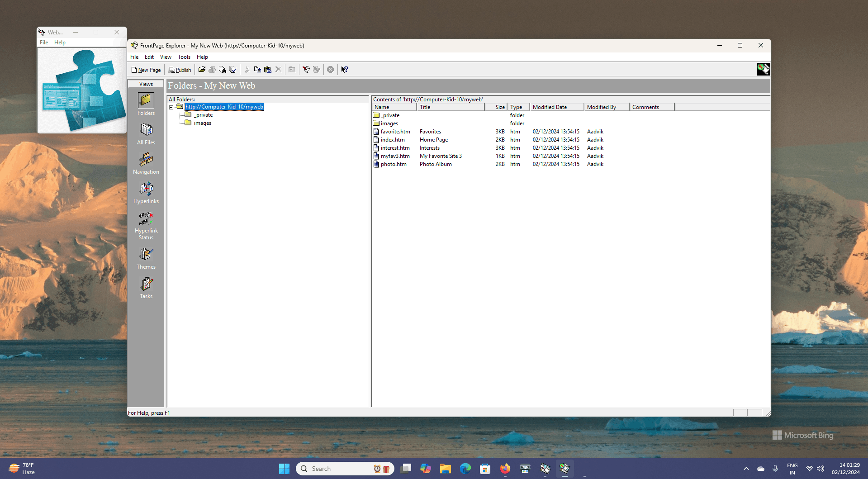Open the weather widget showing 78°F Haze
Image resolution: width=868 pixels, height=479 pixels.
(x=22, y=469)
